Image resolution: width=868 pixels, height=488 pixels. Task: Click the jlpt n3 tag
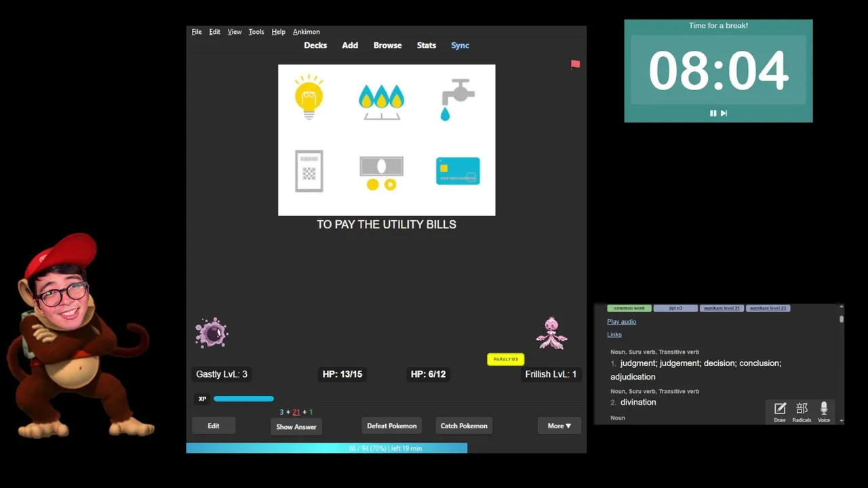point(675,308)
